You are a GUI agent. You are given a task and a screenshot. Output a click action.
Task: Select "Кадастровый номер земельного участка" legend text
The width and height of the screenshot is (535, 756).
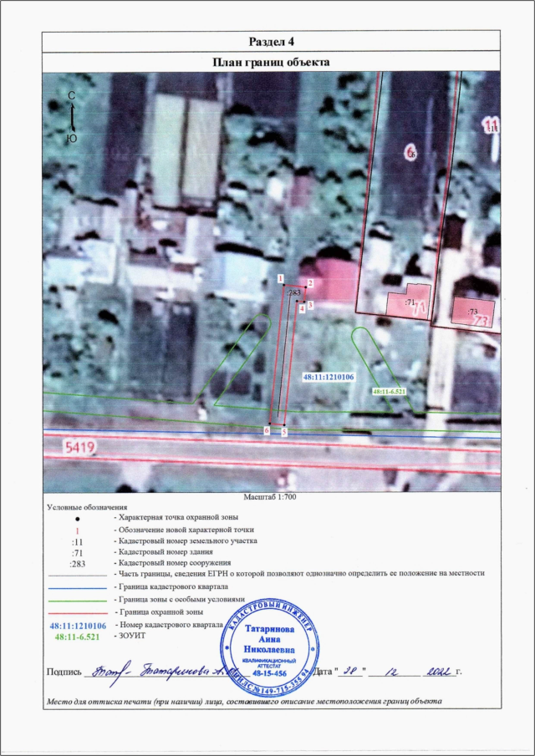tap(187, 540)
